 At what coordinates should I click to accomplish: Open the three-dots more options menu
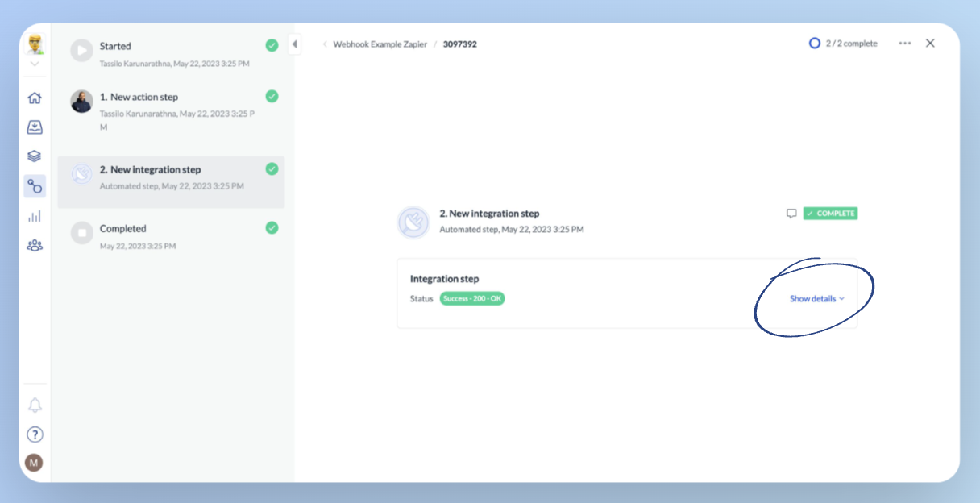(905, 44)
